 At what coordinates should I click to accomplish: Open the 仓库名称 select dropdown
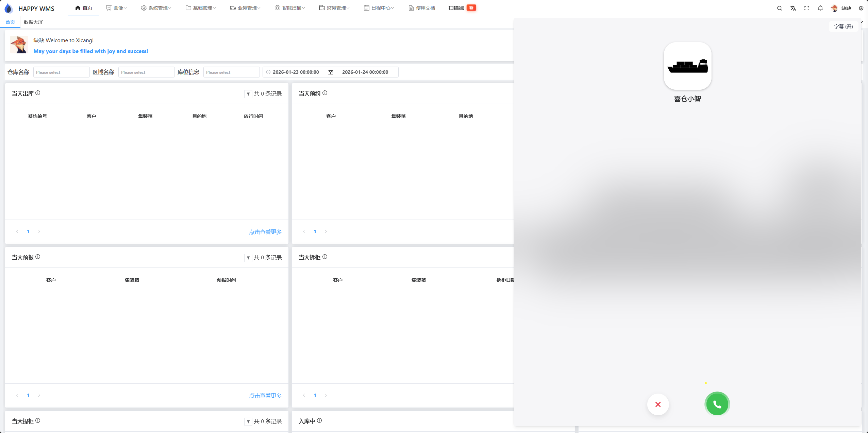[x=61, y=72]
